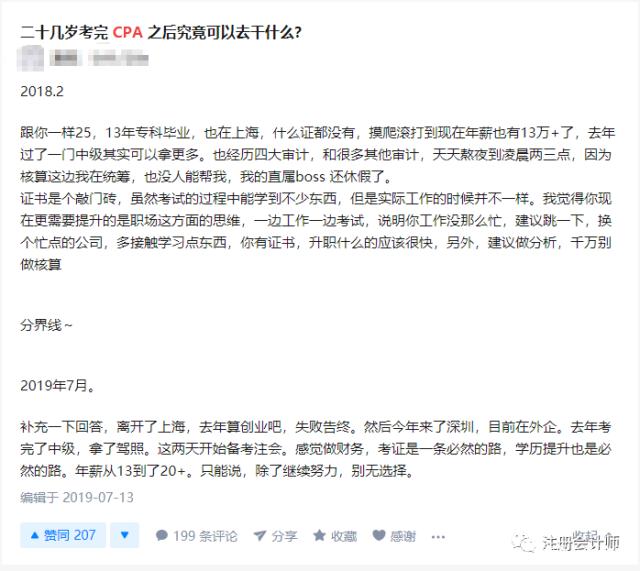The height and width of the screenshot is (571, 640).
Task: Click the 分界线~ divider text
Action: tap(46, 325)
